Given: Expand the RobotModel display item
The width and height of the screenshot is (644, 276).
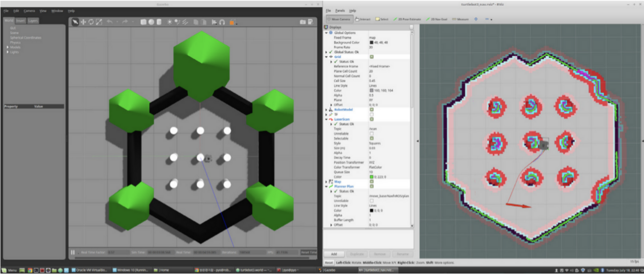Looking at the screenshot, I should coord(326,110).
